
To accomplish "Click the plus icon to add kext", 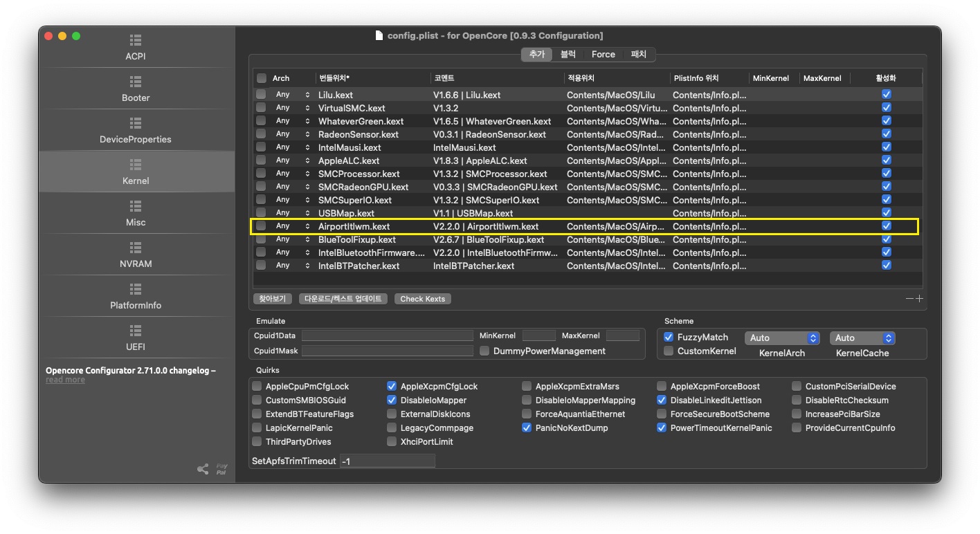I will coord(919,299).
